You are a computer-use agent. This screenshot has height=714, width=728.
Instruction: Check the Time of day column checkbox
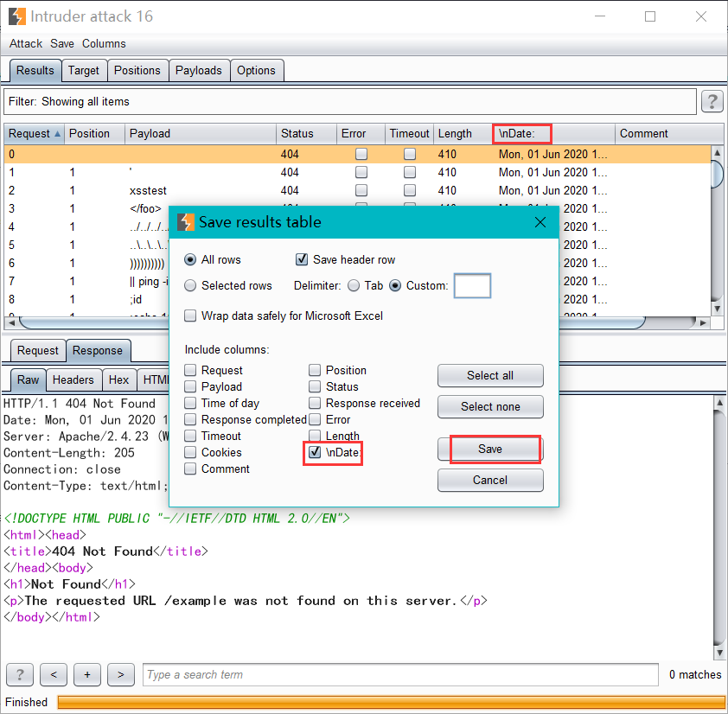(190, 403)
